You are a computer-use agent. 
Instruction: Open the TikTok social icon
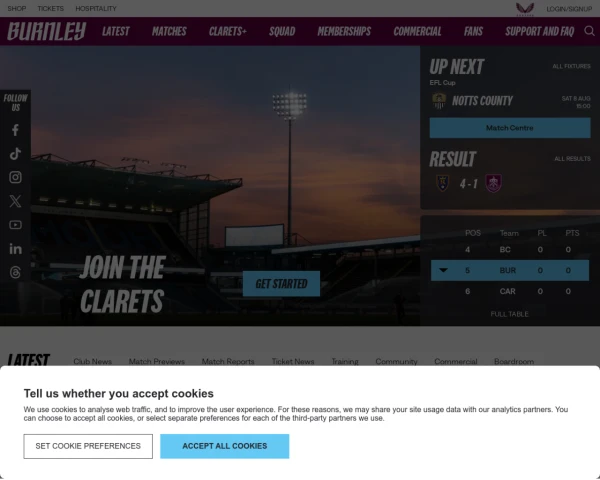[x=15, y=154]
